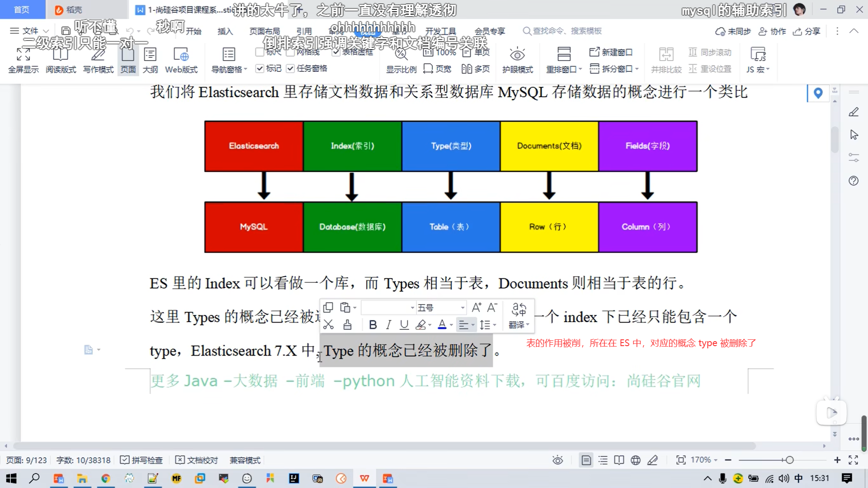Image resolution: width=868 pixels, height=488 pixels.
Task: Click the Format Painter brush icon
Action: pos(347,324)
